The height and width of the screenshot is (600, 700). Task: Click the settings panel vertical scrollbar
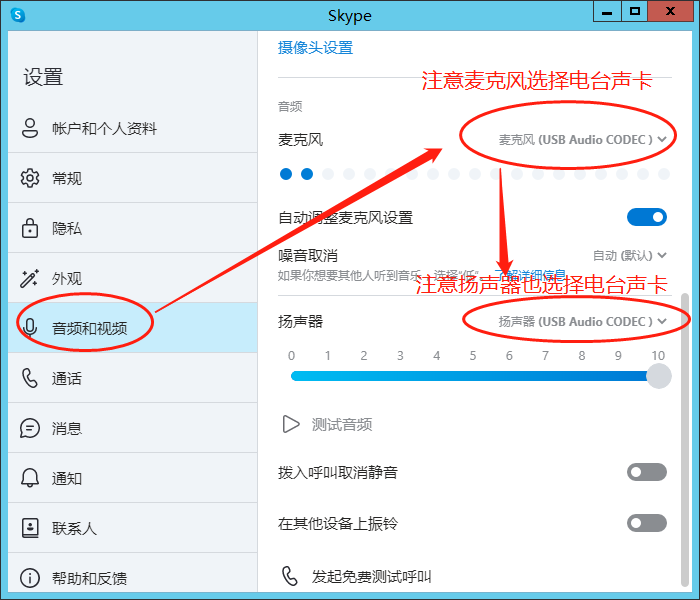pyautogui.click(x=685, y=440)
